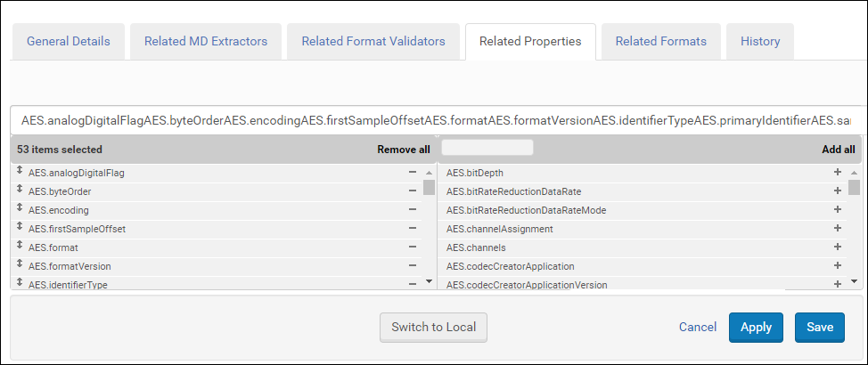The height and width of the screenshot is (365, 868).
Task: Open the Related Formats tab
Action: click(x=660, y=42)
